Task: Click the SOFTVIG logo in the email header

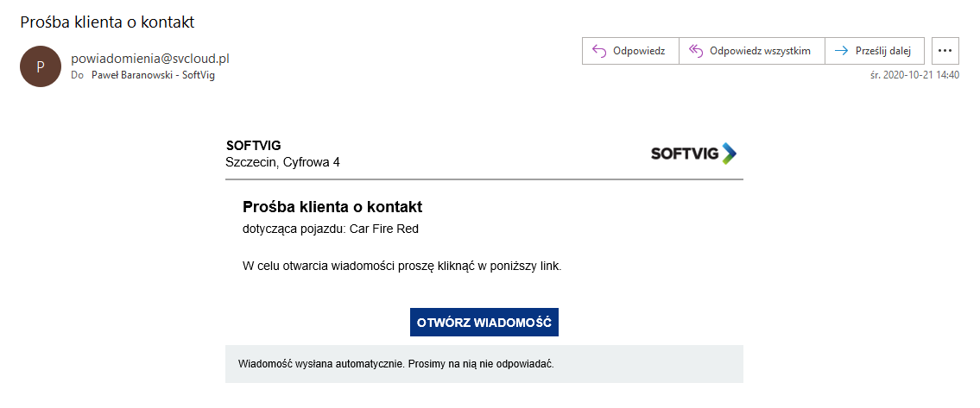Action: pos(693,154)
